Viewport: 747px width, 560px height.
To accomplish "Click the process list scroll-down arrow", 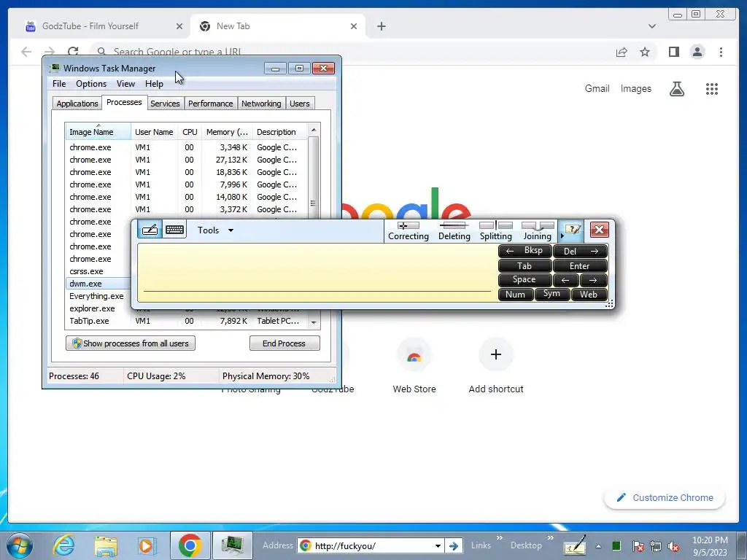I will (x=314, y=322).
